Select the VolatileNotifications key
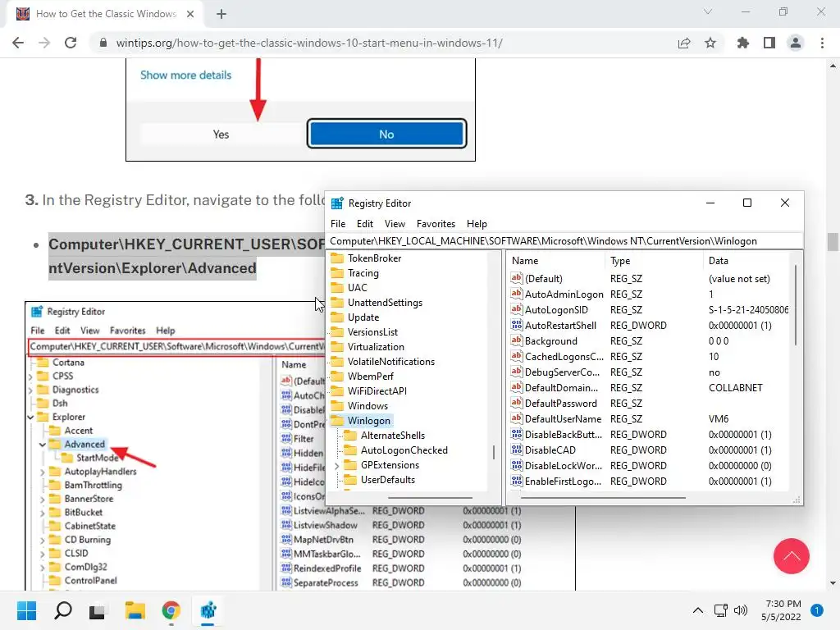The image size is (840, 630). tap(391, 362)
